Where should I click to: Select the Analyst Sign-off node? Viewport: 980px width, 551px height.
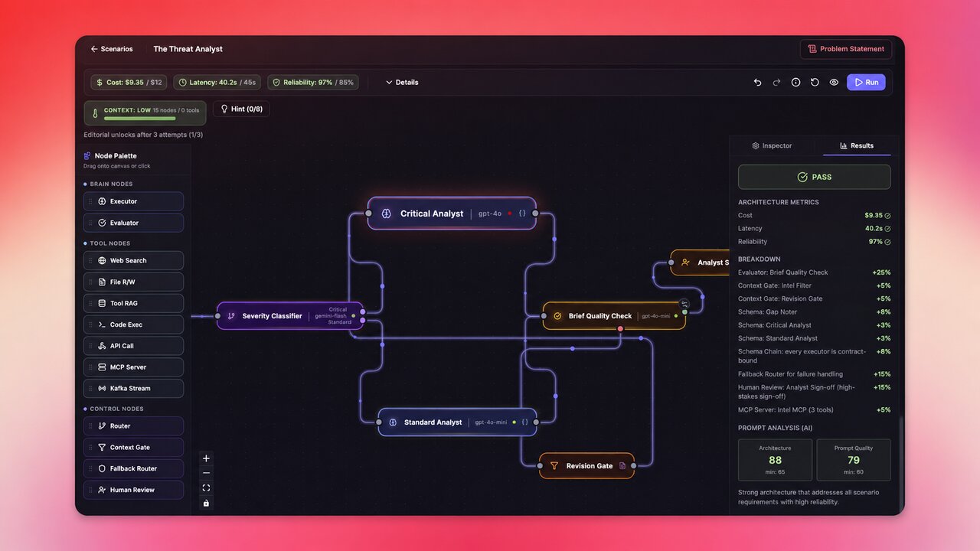pos(701,262)
